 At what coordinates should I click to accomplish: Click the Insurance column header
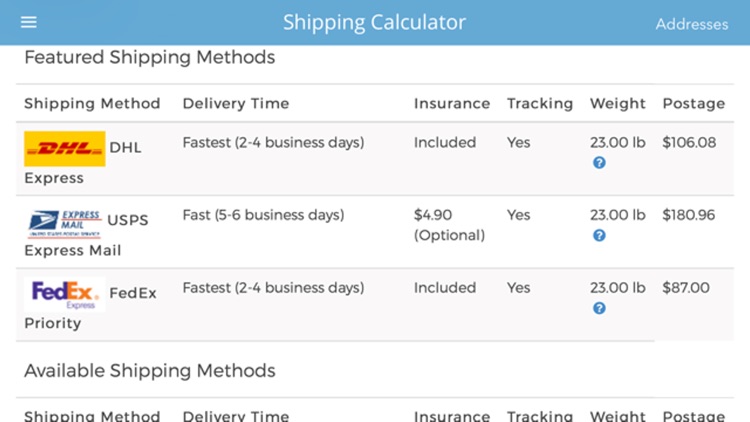[452, 103]
